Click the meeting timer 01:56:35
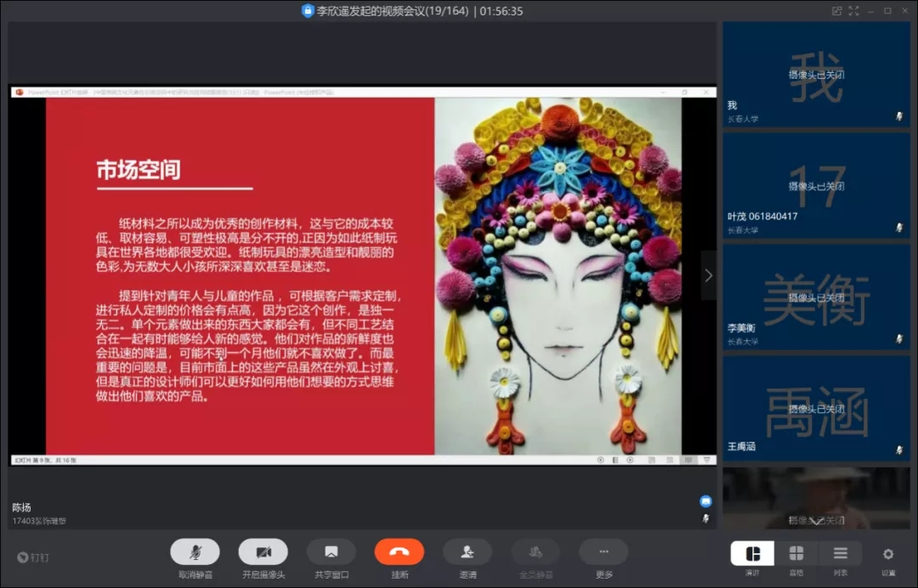 click(x=501, y=10)
